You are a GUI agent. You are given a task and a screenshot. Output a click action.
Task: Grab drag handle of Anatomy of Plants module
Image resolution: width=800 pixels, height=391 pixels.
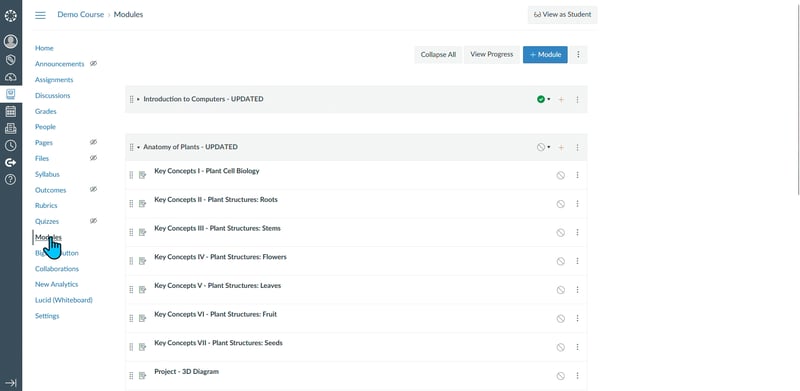tap(131, 147)
